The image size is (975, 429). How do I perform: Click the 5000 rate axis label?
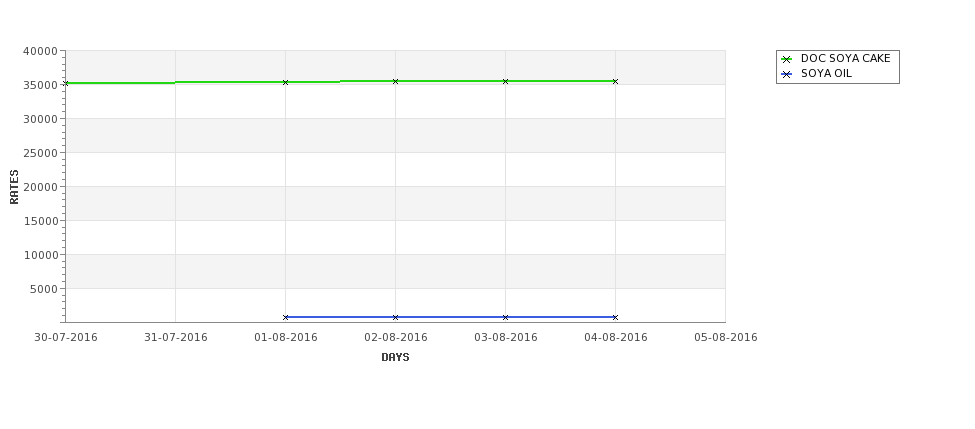43,289
